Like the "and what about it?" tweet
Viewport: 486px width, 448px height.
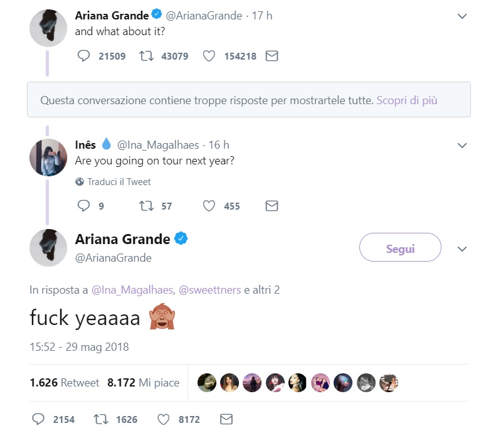click(209, 56)
